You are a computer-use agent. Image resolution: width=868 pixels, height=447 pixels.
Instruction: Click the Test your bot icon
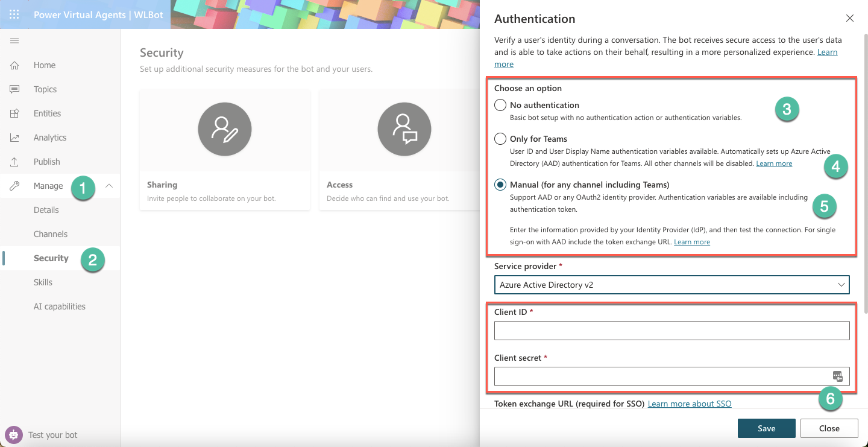[13, 434]
